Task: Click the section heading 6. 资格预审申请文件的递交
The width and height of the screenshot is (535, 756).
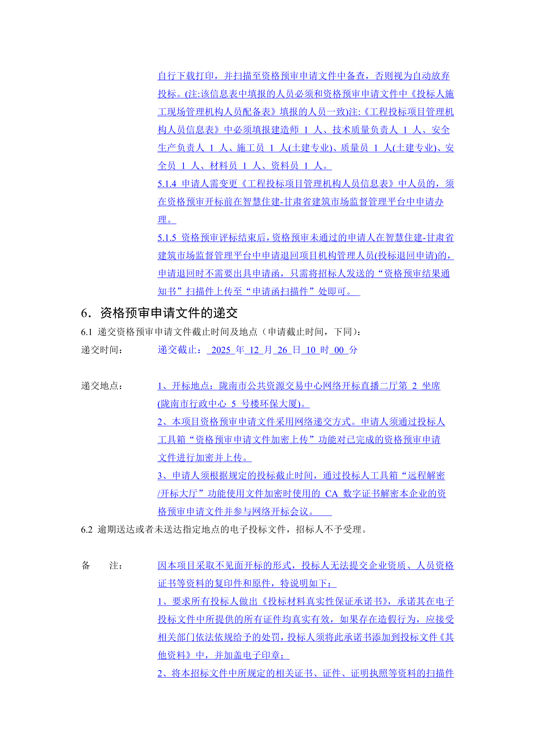Action: click(x=159, y=313)
